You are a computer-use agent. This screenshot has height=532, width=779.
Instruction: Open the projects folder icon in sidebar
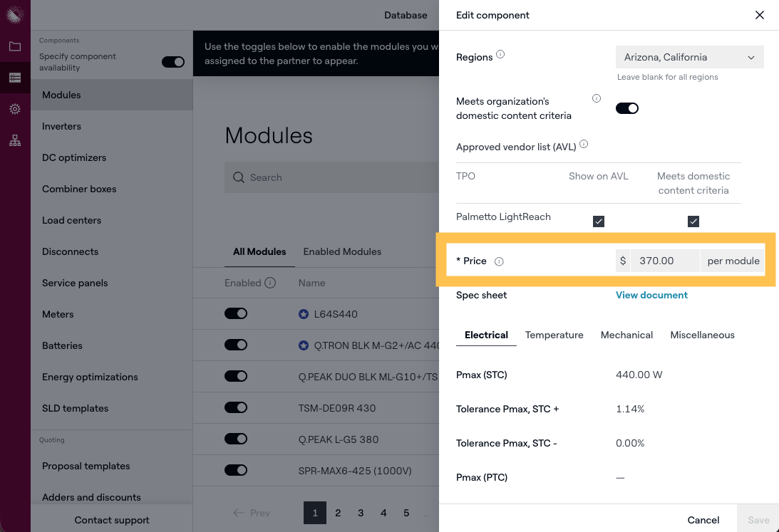coord(15,47)
